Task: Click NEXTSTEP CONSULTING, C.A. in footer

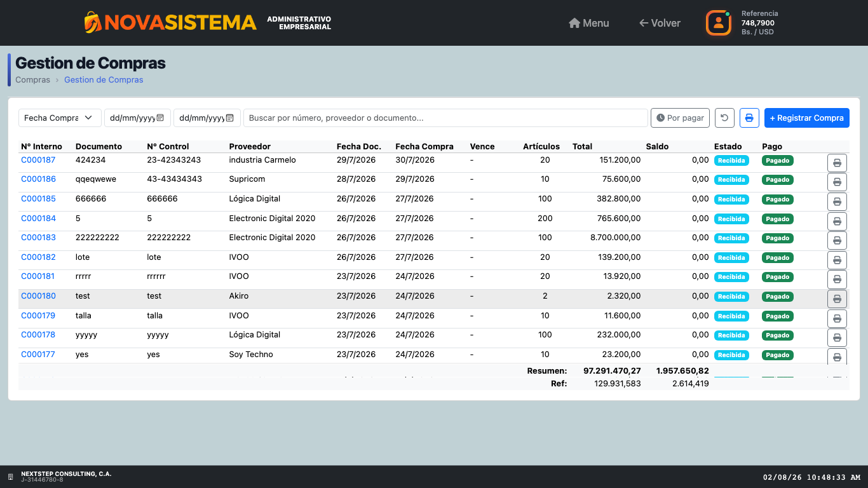Action: tap(66, 474)
